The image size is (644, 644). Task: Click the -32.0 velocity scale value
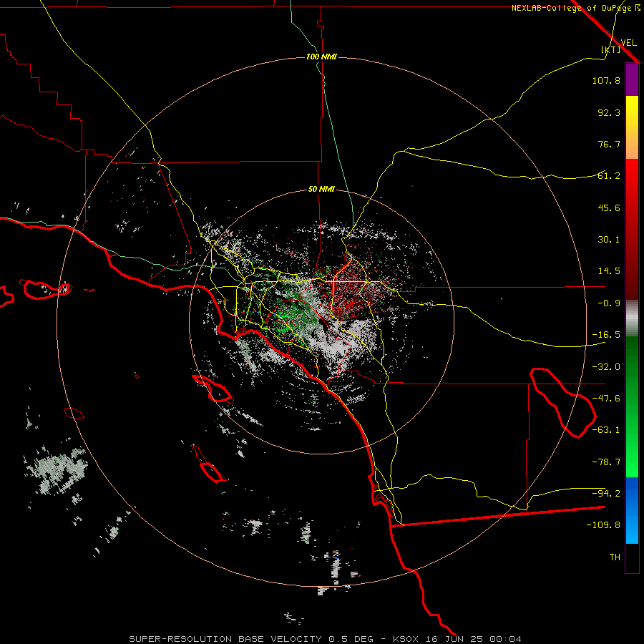606,367
